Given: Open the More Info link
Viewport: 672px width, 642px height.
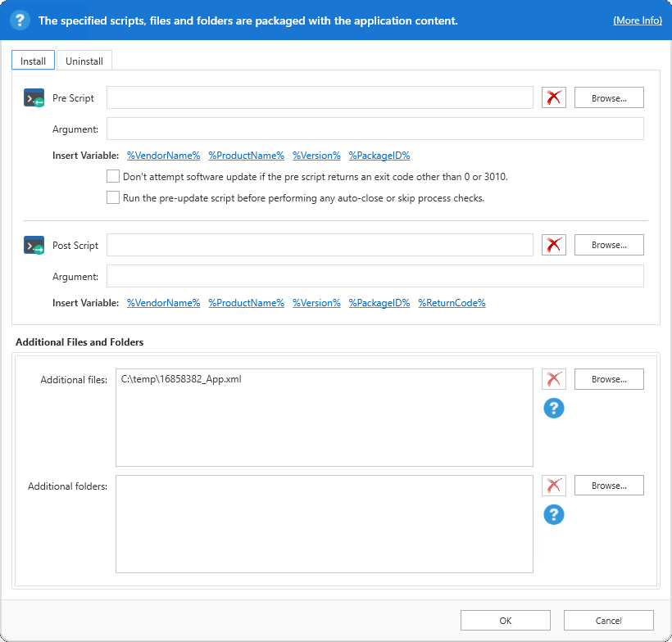Looking at the screenshot, I should click(638, 20).
